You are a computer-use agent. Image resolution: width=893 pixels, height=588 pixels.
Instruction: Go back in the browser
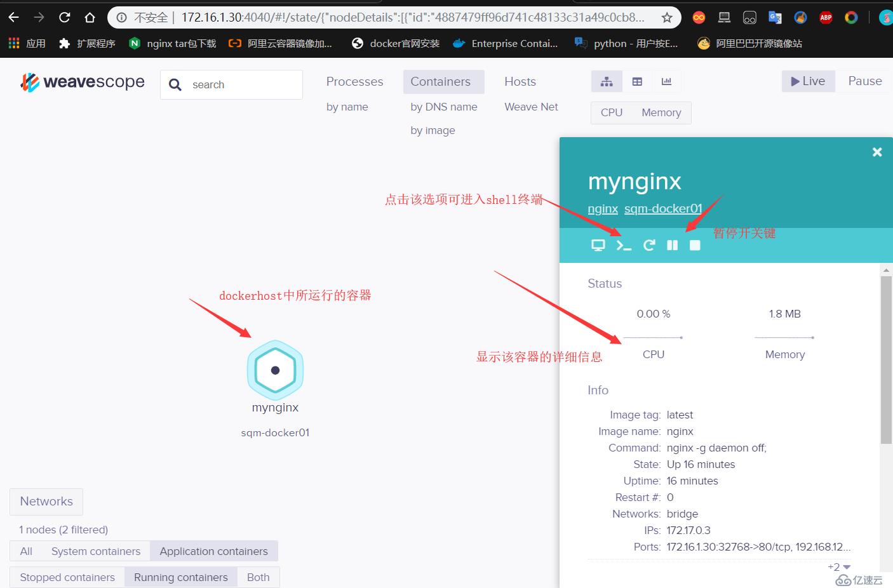[13, 17]
